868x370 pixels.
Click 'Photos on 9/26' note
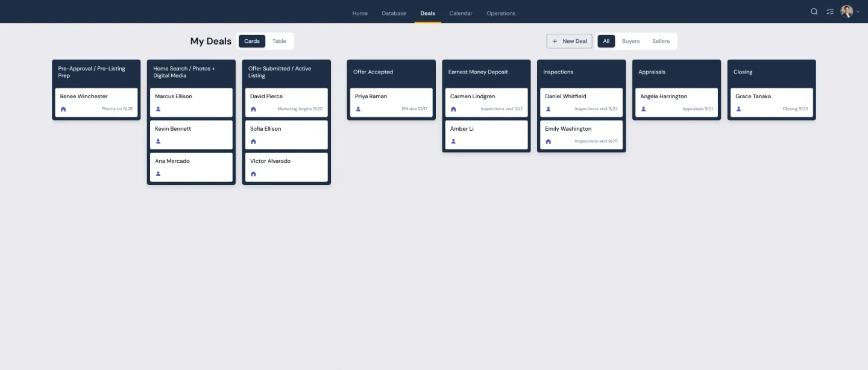point(117,109)
